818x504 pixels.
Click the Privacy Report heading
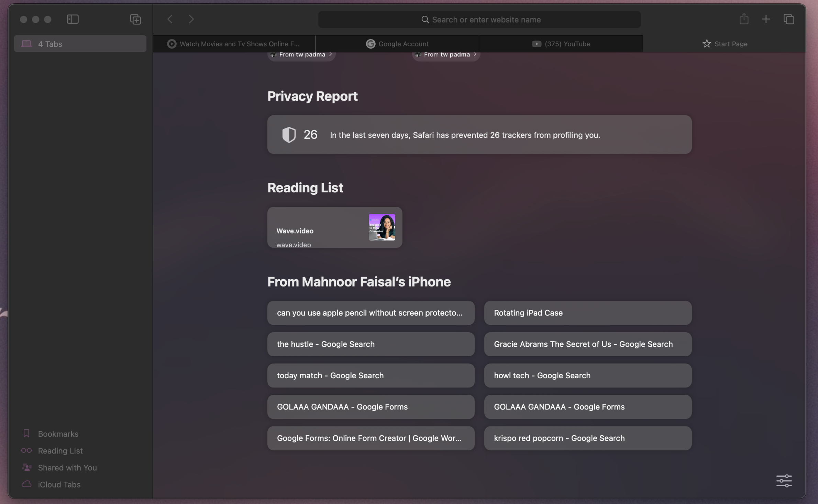(312, 96)
